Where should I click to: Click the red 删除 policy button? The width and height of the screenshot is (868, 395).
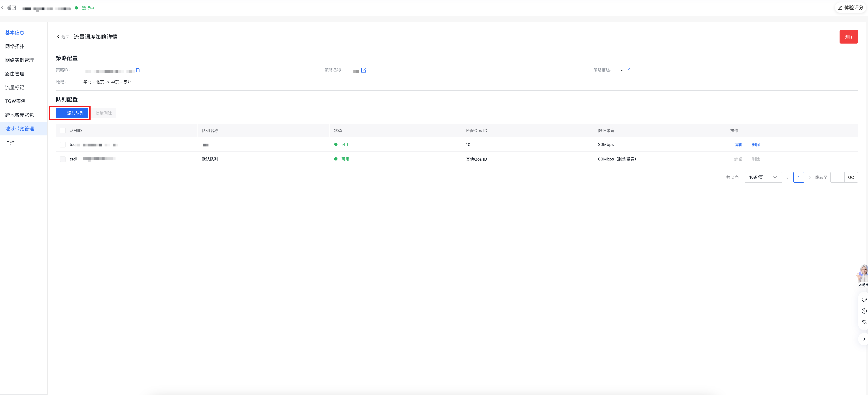tap(848, 37)
